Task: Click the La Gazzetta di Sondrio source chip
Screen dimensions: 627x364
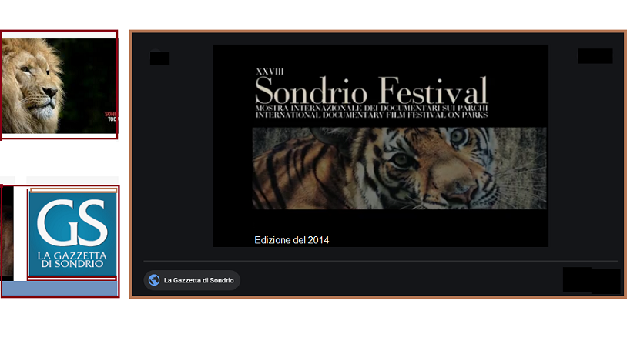Action: pos(192,280)
